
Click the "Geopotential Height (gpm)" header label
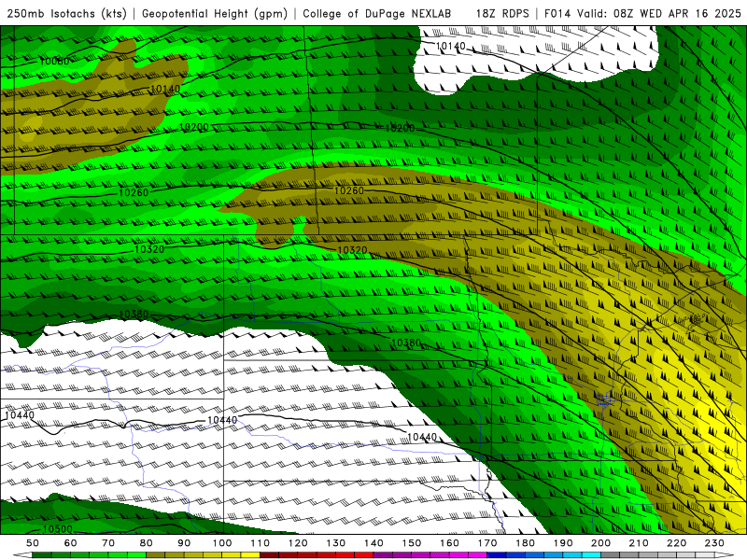coord(215,13)
